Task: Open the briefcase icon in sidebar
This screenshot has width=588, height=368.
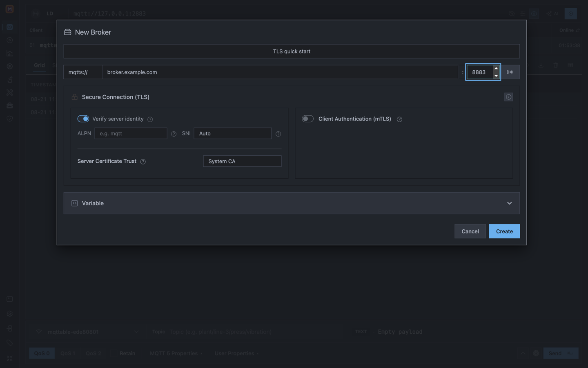Action: 9,105
